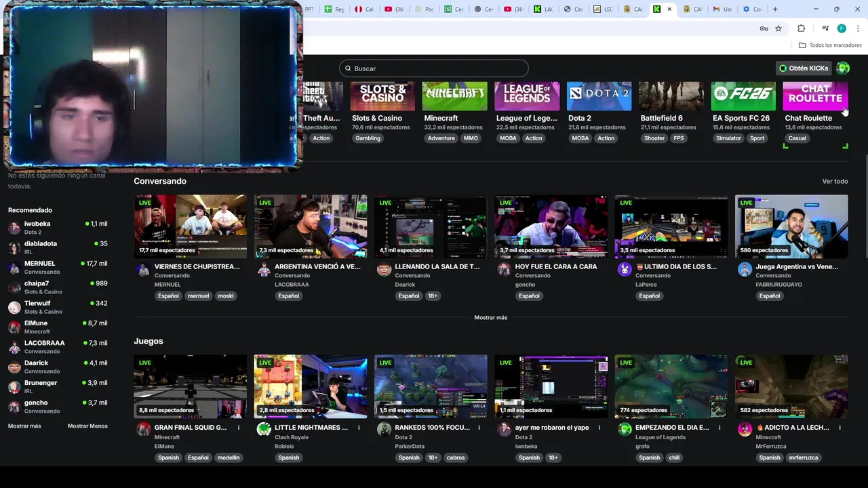Click the cabros tag under Rankeds 100% stream
This screenshot has height=488, width=868.
click(456, 457)
